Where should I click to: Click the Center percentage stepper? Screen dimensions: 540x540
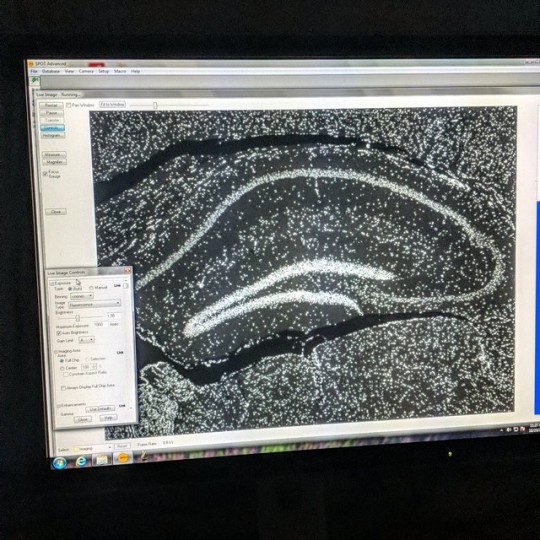point(95,367)
